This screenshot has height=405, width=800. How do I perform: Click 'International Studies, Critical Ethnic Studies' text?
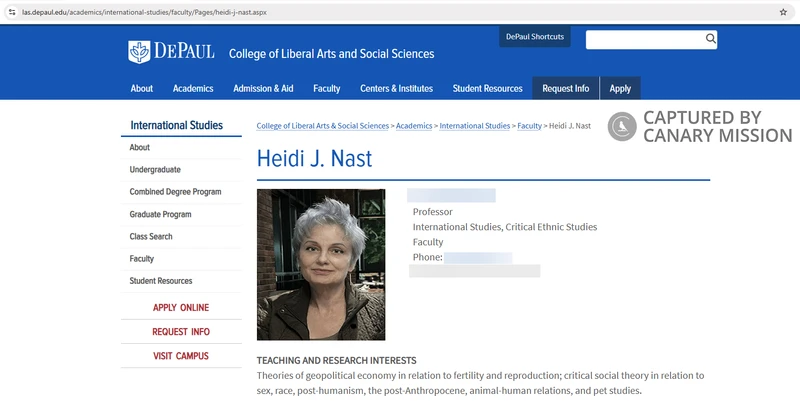click(505, 227)
